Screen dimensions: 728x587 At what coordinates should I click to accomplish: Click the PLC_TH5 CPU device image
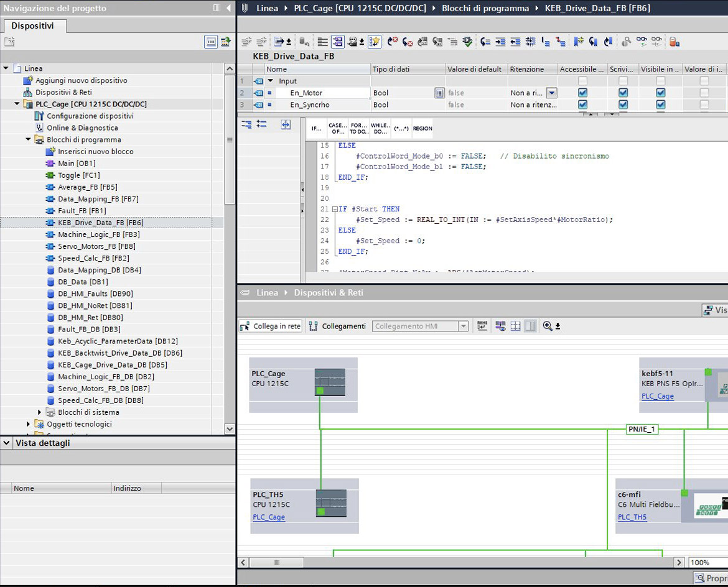pyautogui.click(x=331, y=503)
